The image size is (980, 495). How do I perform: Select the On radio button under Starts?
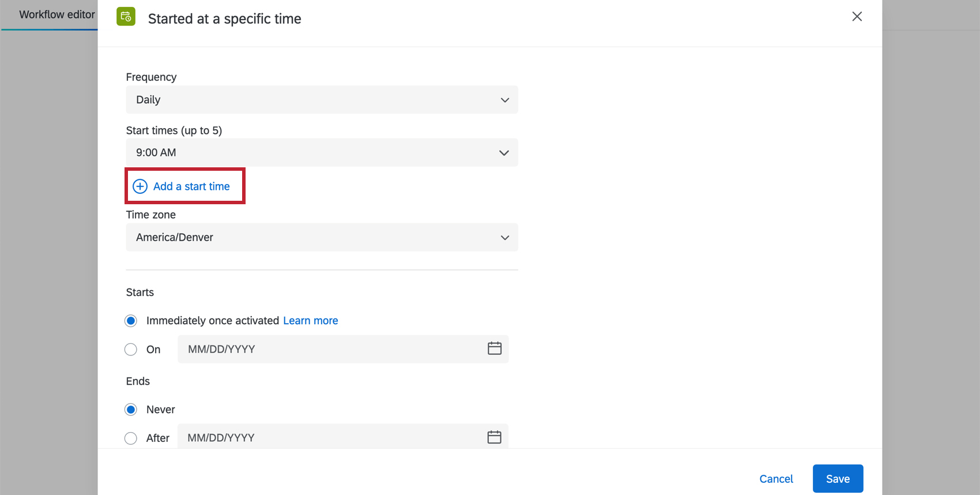pyautogui.click(x=130, y=349)
